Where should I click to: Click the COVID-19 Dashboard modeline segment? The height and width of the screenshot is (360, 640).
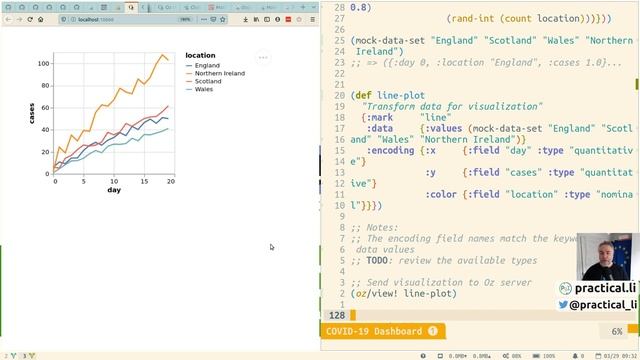click(374, 331)
